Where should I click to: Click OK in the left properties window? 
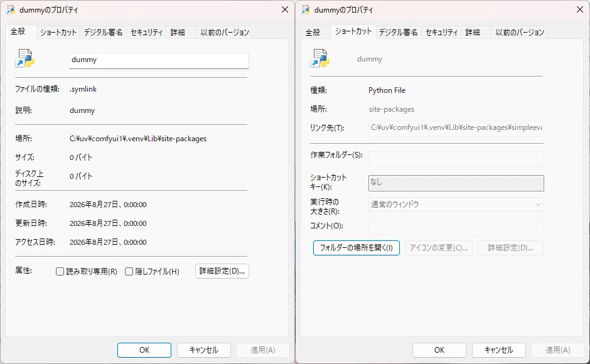click(x=144, y=350)
